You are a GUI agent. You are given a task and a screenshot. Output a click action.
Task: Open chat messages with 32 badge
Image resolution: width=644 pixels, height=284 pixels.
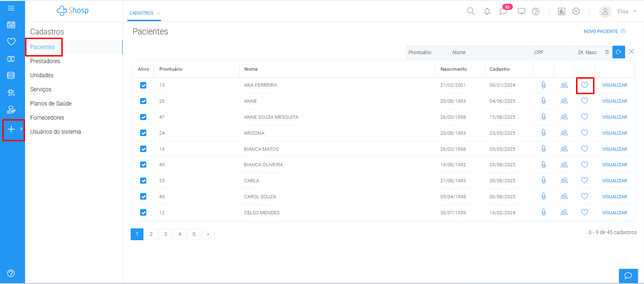[503, 11]
